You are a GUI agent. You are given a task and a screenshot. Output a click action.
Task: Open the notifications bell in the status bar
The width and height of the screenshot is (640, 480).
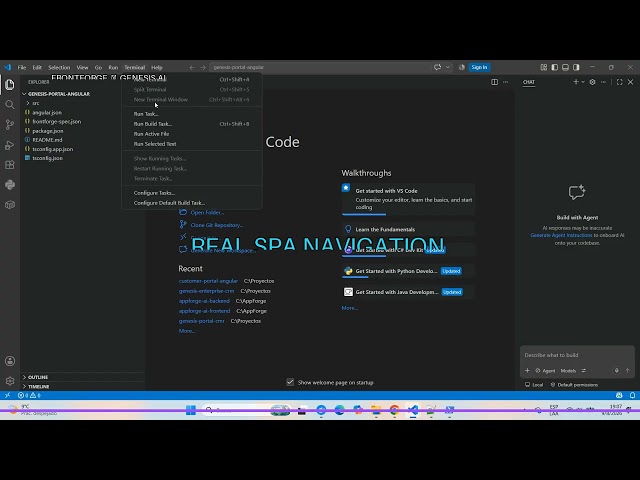click(x=632, y=395)
